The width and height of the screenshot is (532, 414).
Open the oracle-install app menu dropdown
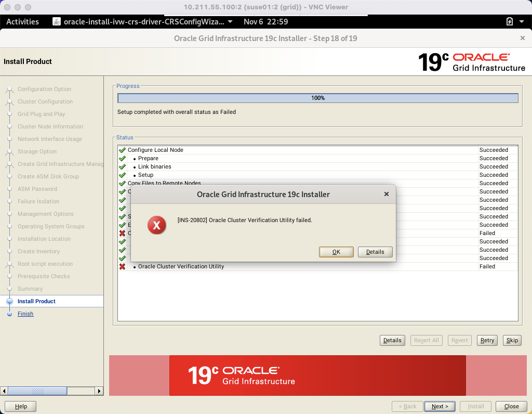click(143, 22)
